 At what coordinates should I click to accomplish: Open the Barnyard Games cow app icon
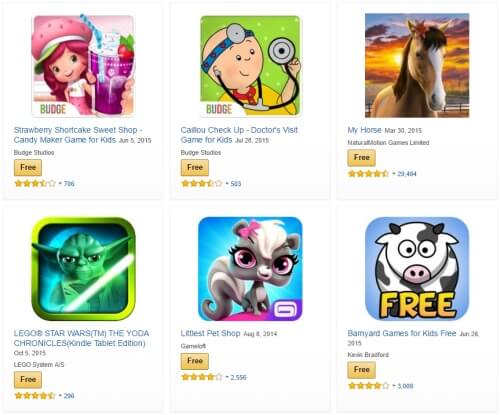click(x=417, y=269)
